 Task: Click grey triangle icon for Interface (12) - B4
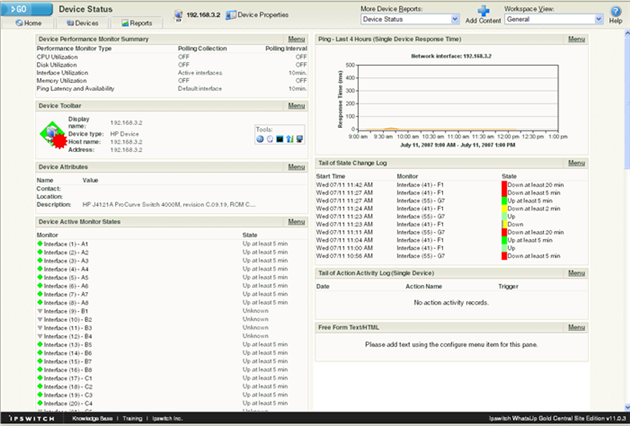pyautogui.click(x=40, y=336)
